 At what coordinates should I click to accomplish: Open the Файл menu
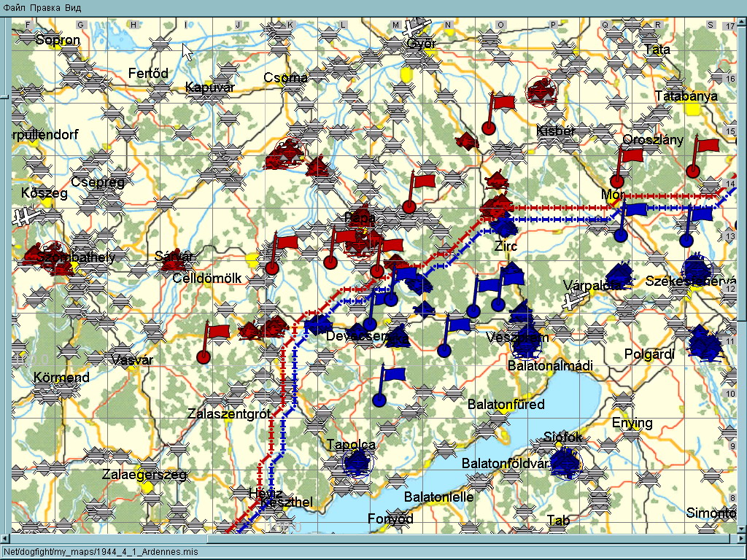coord(15,7)
